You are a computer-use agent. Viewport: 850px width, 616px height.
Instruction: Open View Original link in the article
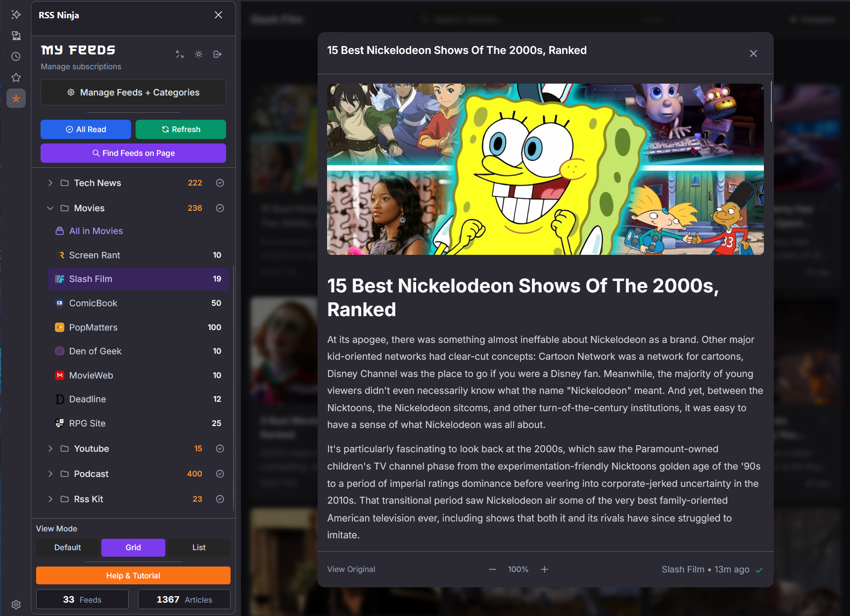coord(351,569)
